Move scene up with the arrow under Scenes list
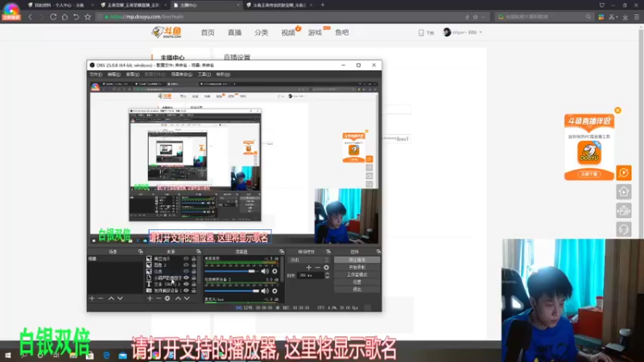 (111, 298)
